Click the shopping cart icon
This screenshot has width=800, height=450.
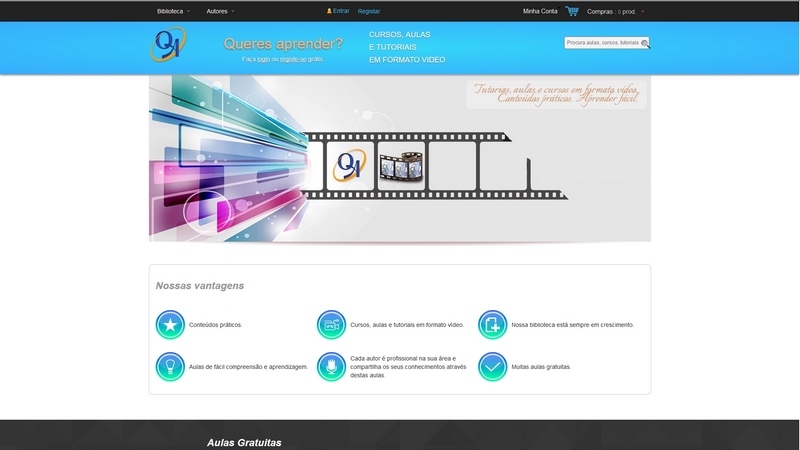pos(572,11)
